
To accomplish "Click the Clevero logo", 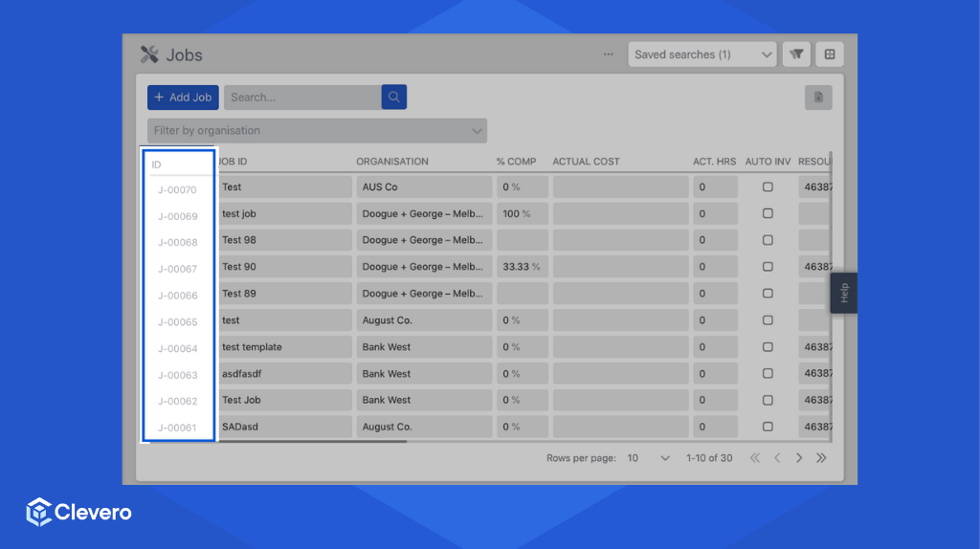I will (x=78, y=512).
